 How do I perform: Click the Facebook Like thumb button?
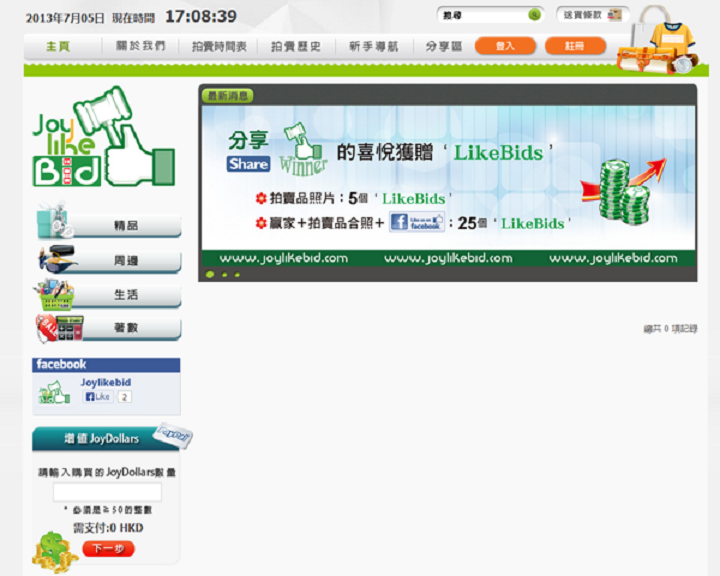[x=98, y=397]
